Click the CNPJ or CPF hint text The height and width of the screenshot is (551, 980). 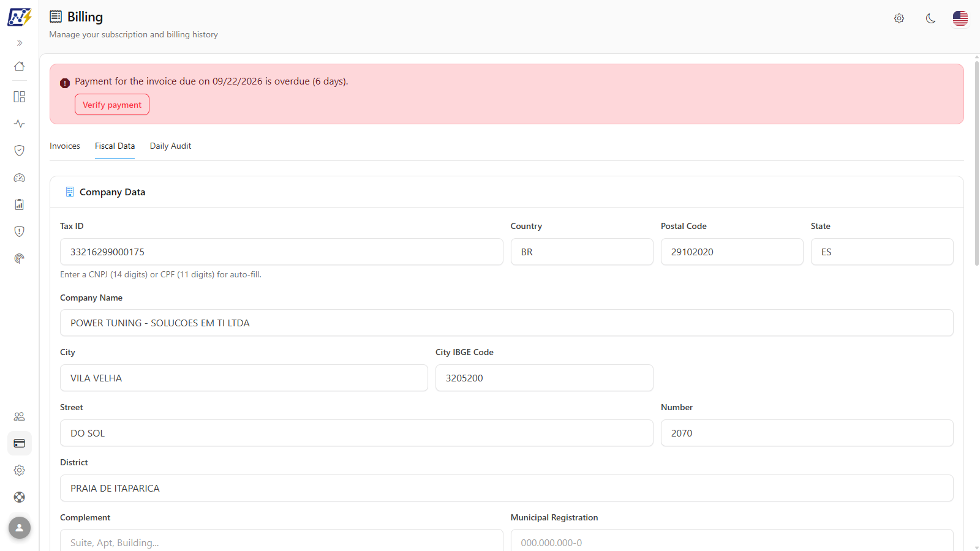pyautogui.click(x=160, y=274)
